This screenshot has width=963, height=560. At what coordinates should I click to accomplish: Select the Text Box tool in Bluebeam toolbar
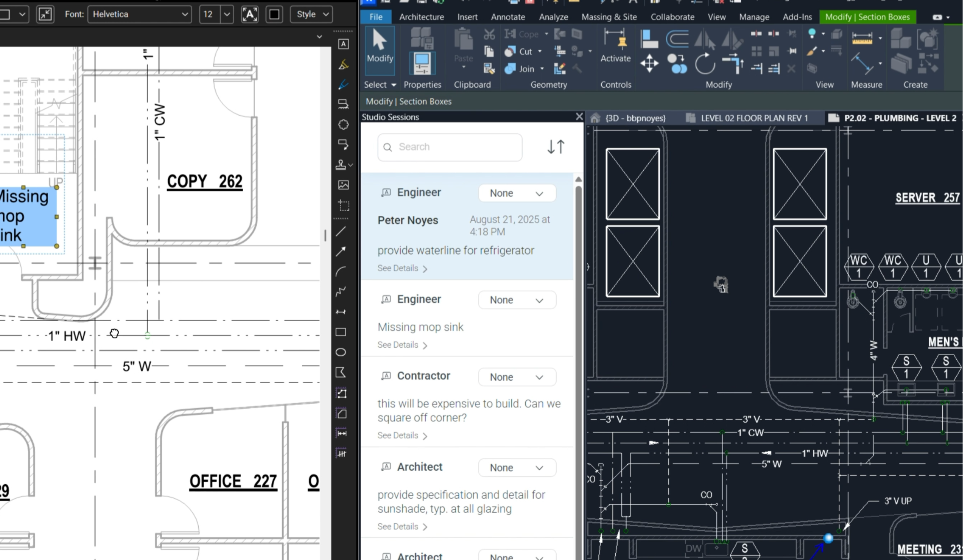[x=343, y=44]
